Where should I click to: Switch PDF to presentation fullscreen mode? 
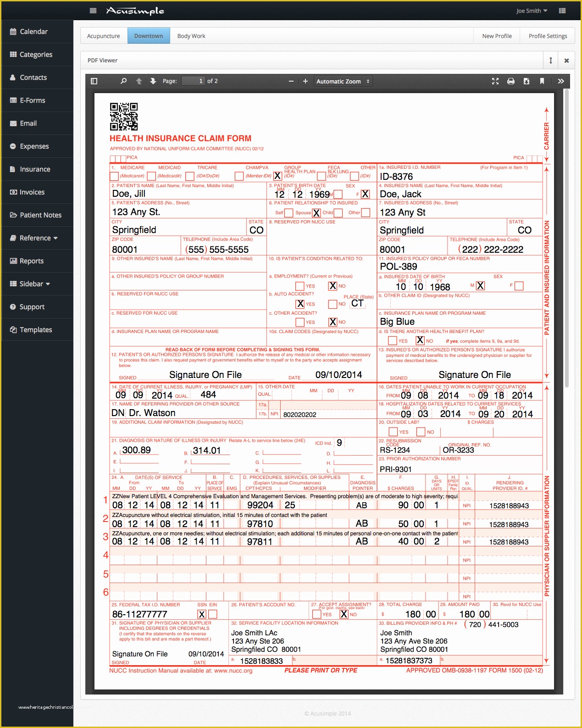click(x=495, y=81)
